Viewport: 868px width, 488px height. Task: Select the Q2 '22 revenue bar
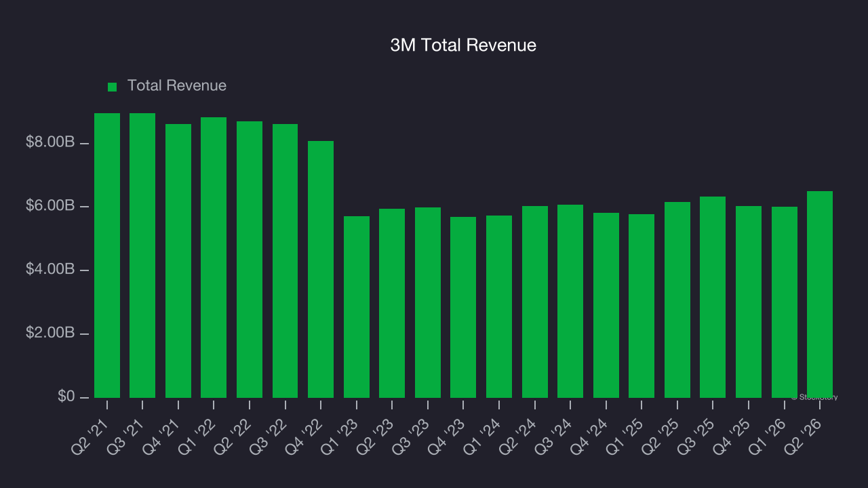[x=250, y=260]
